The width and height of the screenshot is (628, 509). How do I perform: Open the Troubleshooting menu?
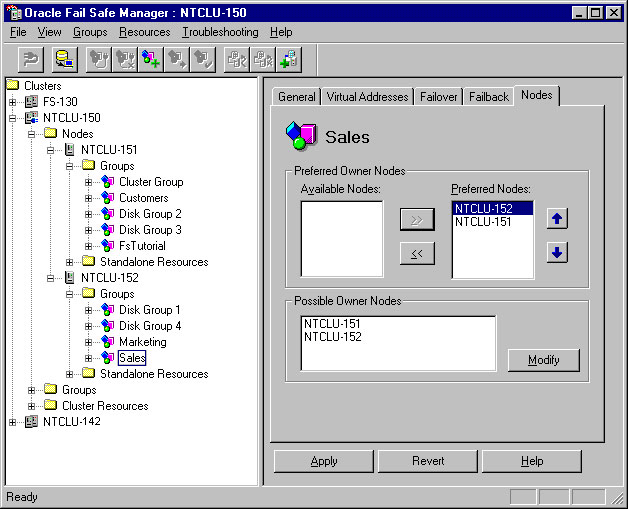coord(220,32)
